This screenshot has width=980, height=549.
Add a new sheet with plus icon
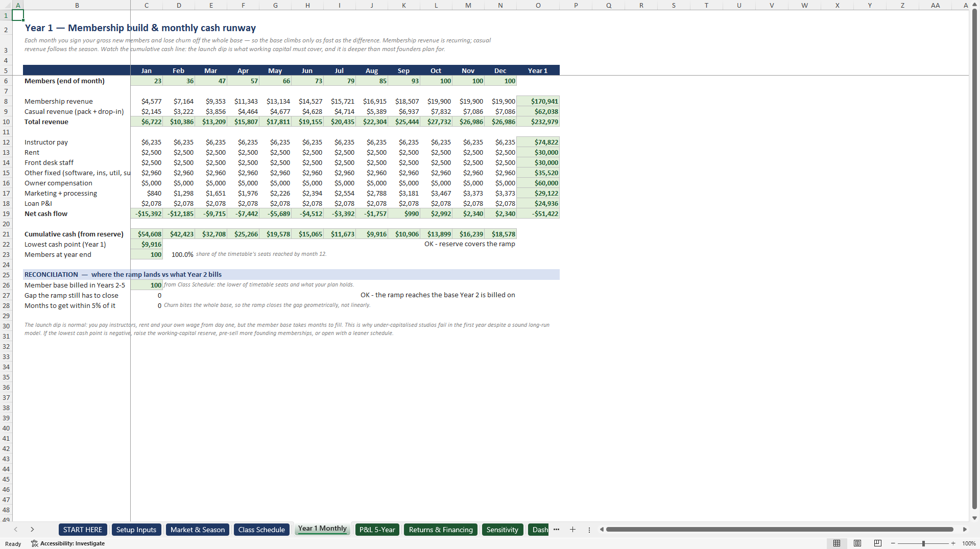tap(572, 530)
